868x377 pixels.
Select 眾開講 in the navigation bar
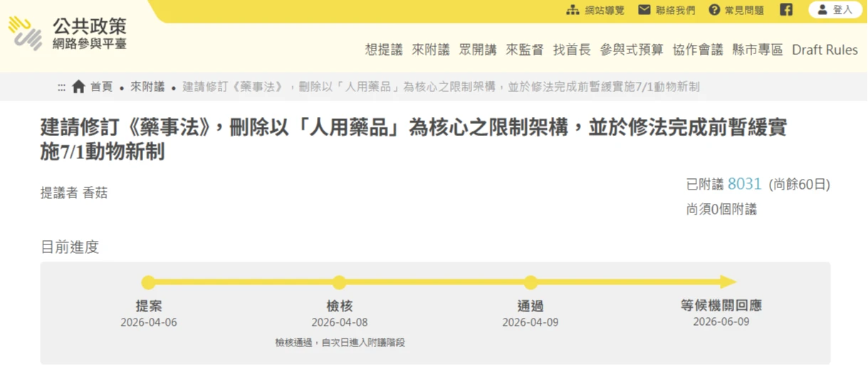(x=478, y=50)
